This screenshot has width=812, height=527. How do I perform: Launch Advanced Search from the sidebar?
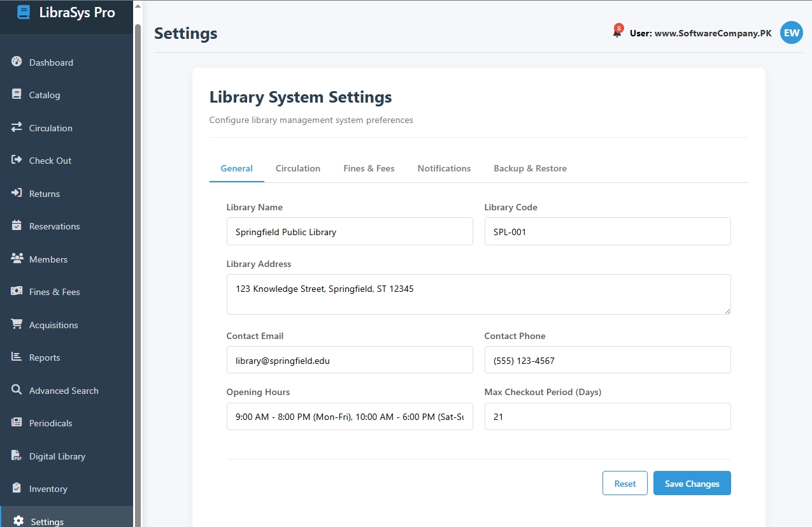[64, 391]
